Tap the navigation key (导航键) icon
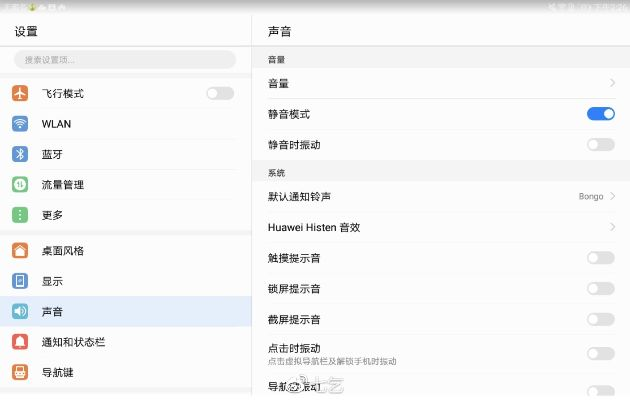The width and height of the screenshot is (630, 400). (20, 372)
